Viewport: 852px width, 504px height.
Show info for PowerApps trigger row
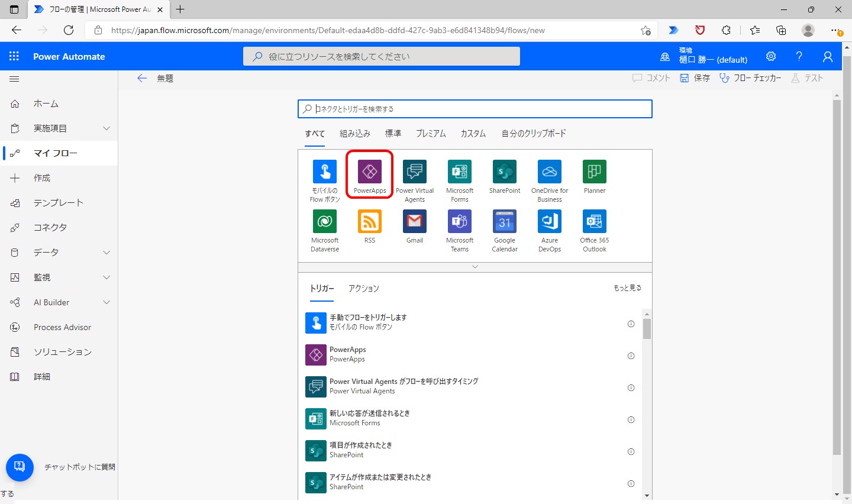point(631,356)
